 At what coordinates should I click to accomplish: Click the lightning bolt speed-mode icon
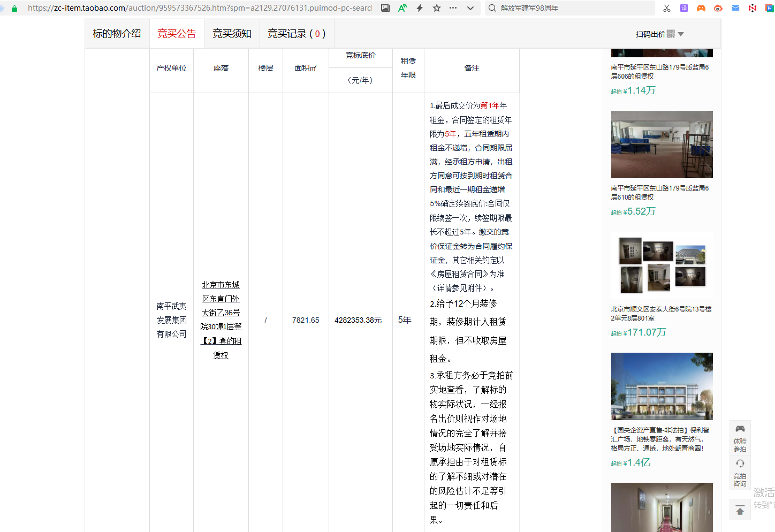click(420, 8)
